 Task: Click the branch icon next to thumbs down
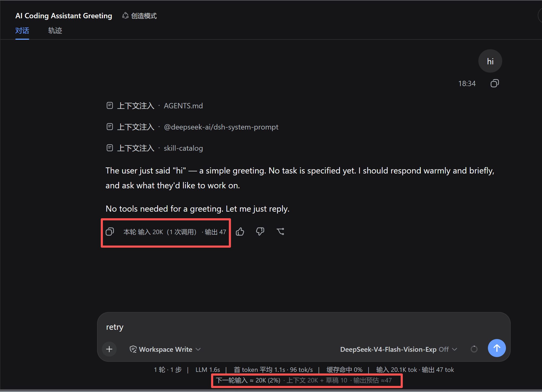tap(280, 232)
